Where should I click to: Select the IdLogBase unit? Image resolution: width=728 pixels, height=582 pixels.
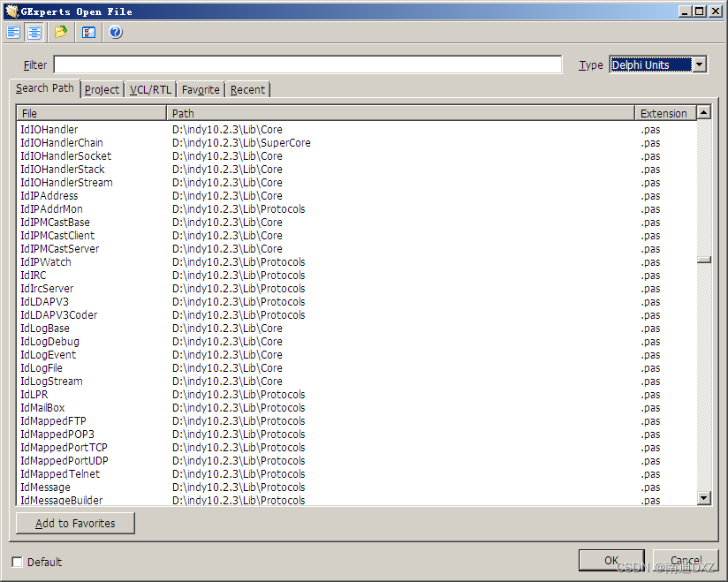click(357, 329)
